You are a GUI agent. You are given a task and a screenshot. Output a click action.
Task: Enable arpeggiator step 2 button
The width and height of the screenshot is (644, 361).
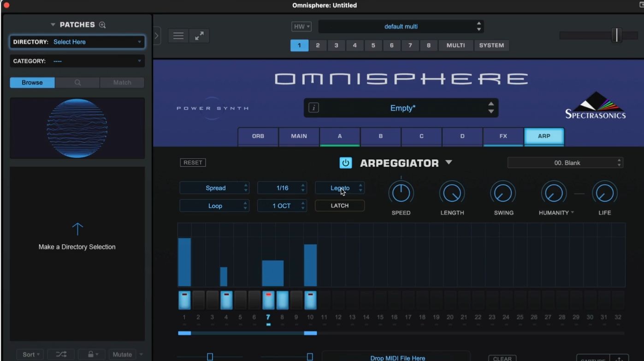(x=198, y=300)
